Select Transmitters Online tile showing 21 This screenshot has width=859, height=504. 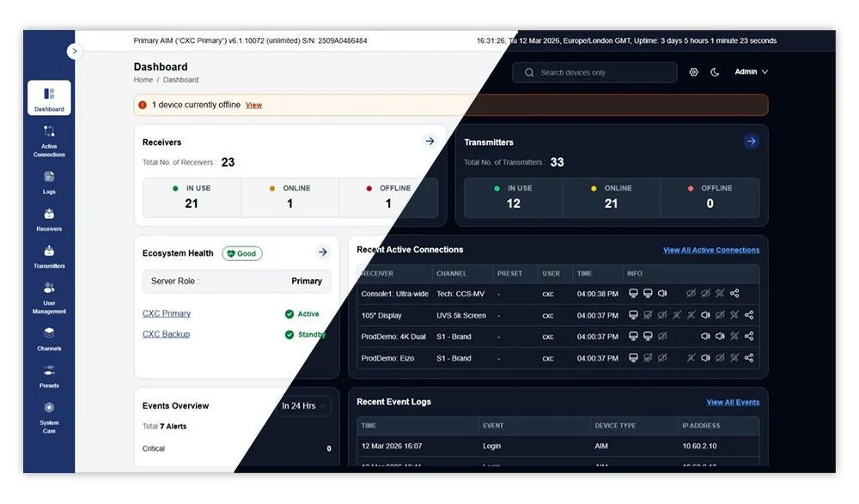[612, 197]
